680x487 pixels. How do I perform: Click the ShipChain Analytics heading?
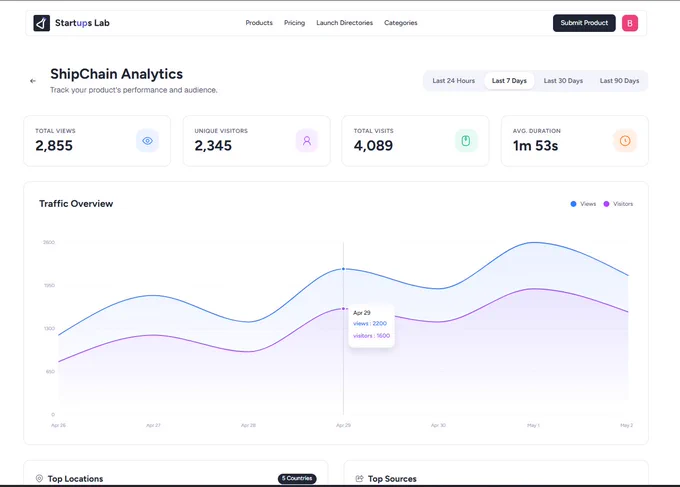point(116,74)
